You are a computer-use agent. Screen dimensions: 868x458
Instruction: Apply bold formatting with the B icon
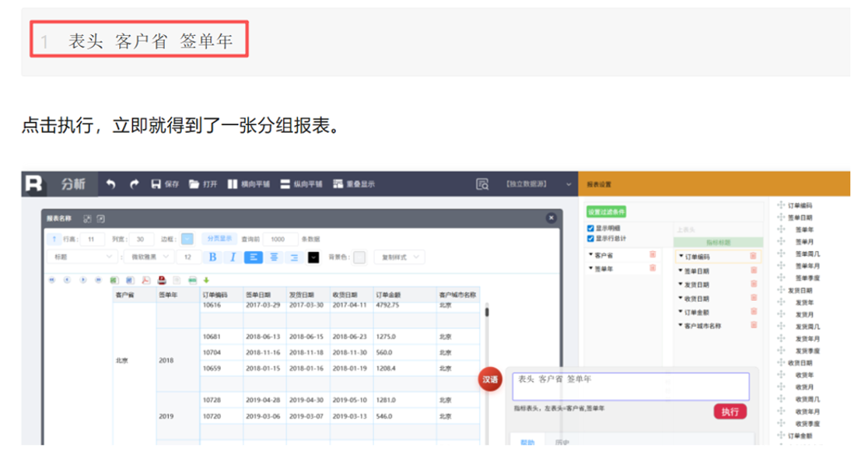(x=212, y=257)
